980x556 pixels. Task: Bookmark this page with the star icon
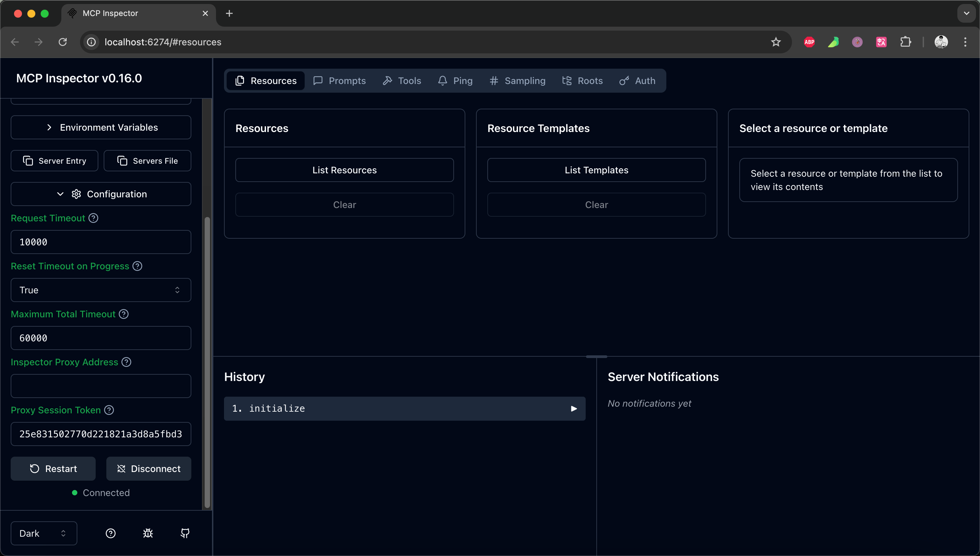point(775,42)
